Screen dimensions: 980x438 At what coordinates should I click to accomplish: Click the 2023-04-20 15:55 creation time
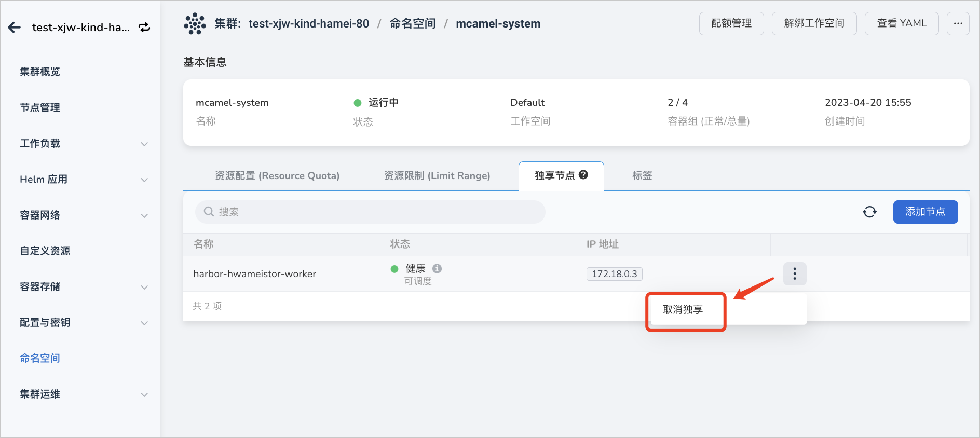point(868,102)
